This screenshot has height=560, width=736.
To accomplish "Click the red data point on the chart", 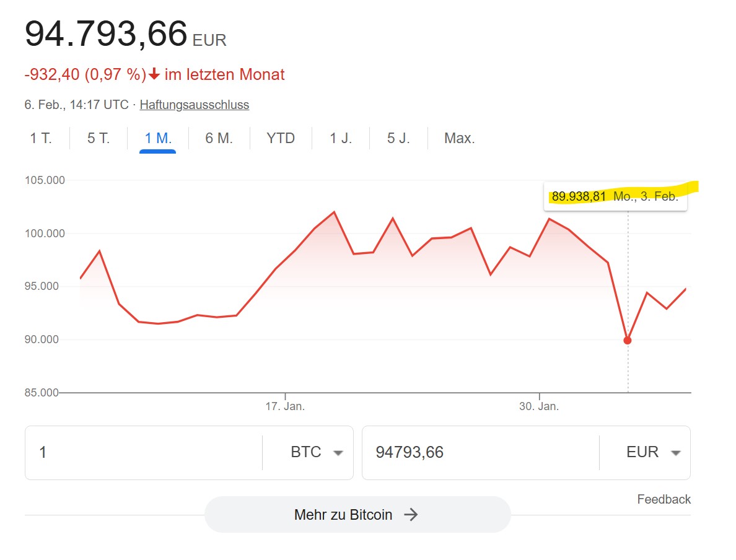I will (628, 340).
